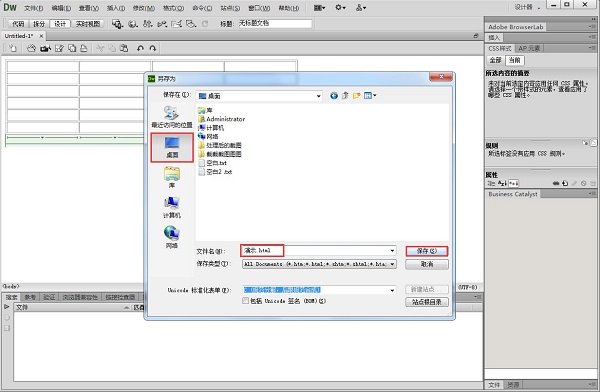Viewport: 600px width, 392px height.
Task: Open the view menu icon in dialog
Action: [x=370, y=96]
